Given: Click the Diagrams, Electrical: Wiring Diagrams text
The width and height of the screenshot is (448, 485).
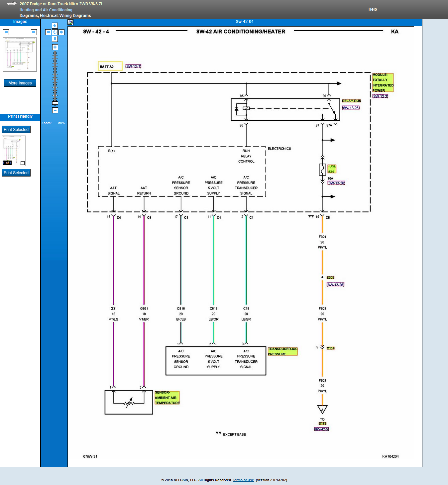Looking at the screenshot, I should (x=55, y=16).
